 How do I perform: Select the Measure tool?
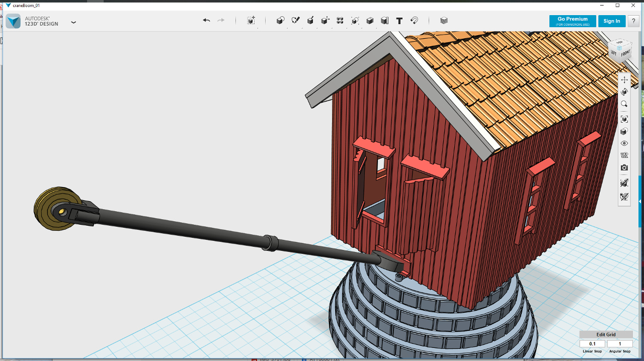pyautogui.click(x=384, y=21)
